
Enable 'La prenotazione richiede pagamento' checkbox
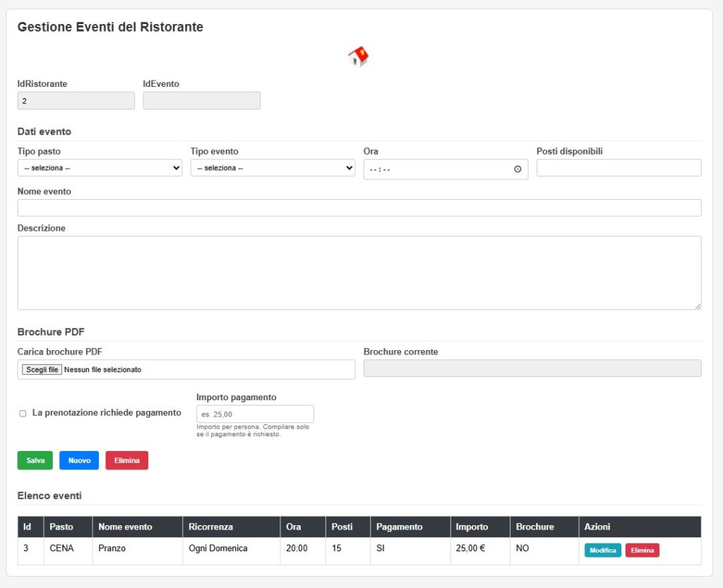pyautogui.click(x=23, y=414)
